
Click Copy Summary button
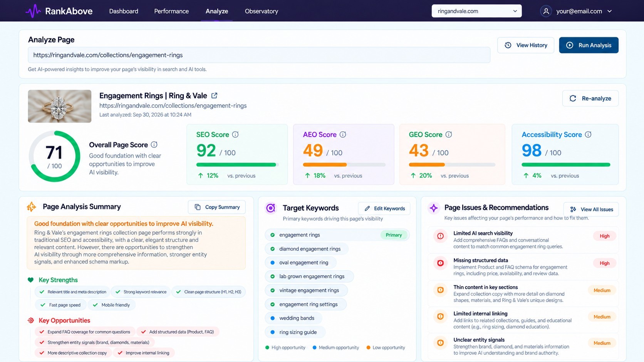(217, 207)
